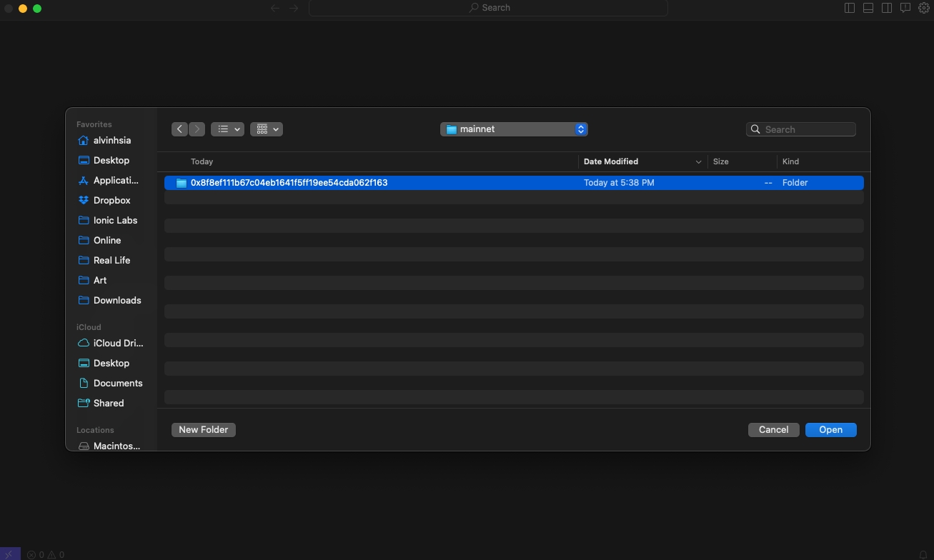Click the editor title bar back arrow

pyautogui.click(x=275, y=8)
